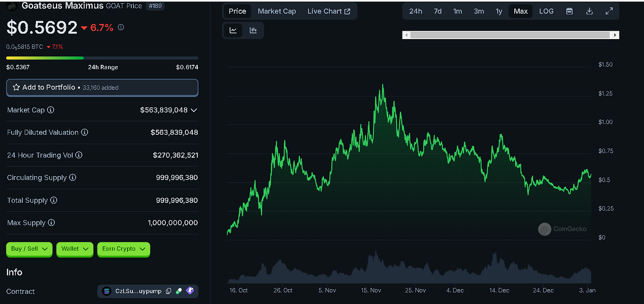The width and height of the screenshot is (644, 304).
Task: Click the chart horizontal scrollbar track
Action: (510, 35)
